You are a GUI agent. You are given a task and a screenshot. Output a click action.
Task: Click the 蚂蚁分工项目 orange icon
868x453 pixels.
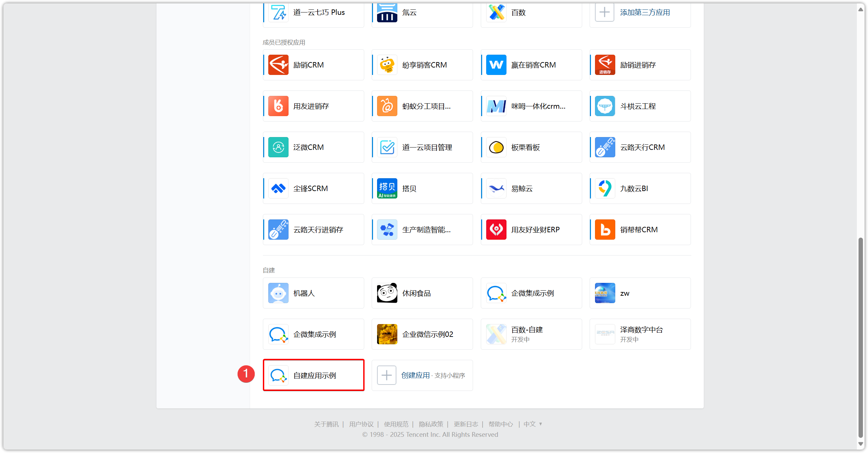click(387, 106)
